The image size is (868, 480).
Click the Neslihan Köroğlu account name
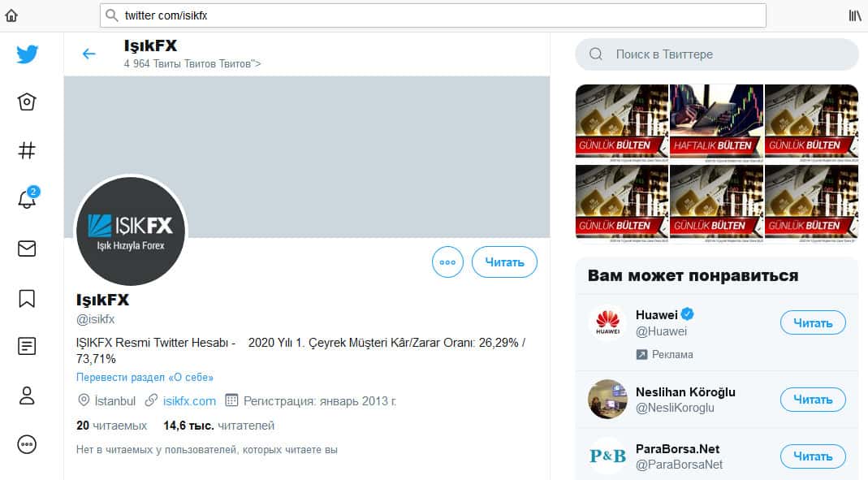[685, 392]
